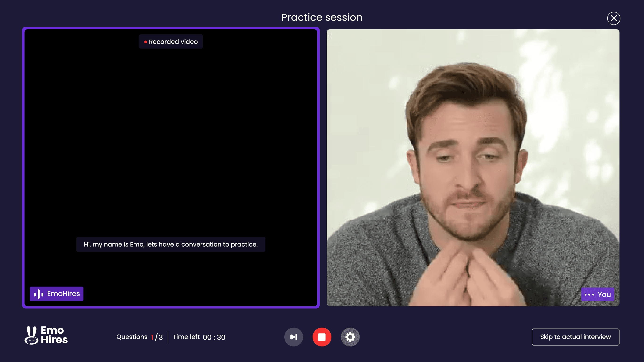
Task: Click the current question number 1
Action: click(152, 337)
